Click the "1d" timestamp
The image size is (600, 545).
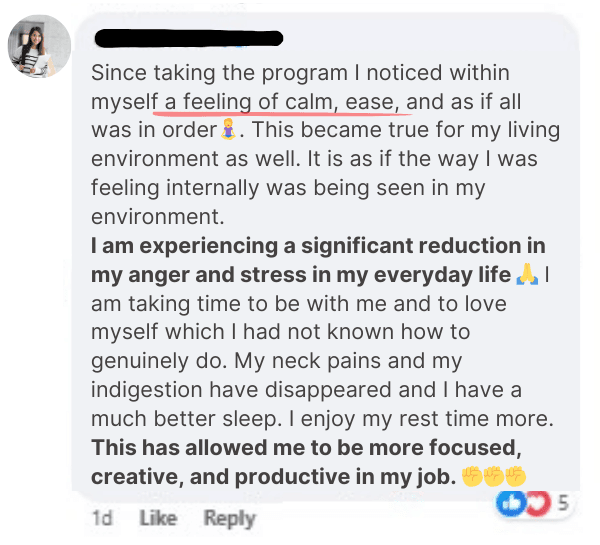(x=102, y=518)
